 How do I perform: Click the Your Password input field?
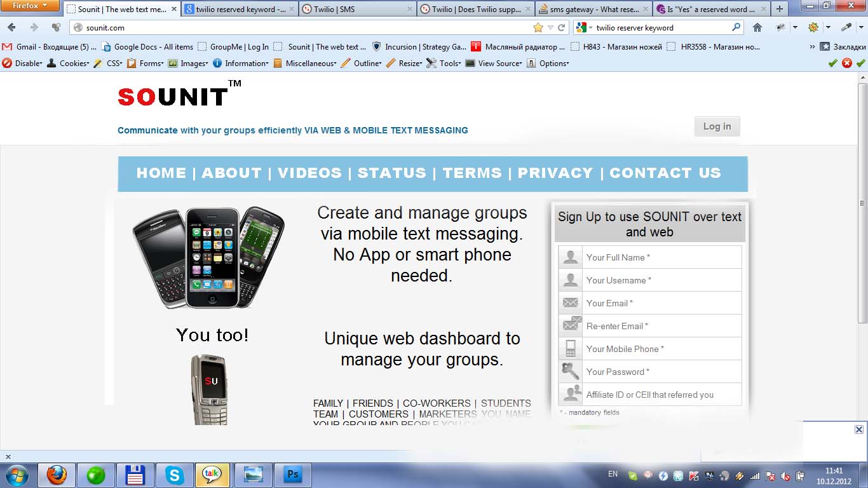point(661,372)
